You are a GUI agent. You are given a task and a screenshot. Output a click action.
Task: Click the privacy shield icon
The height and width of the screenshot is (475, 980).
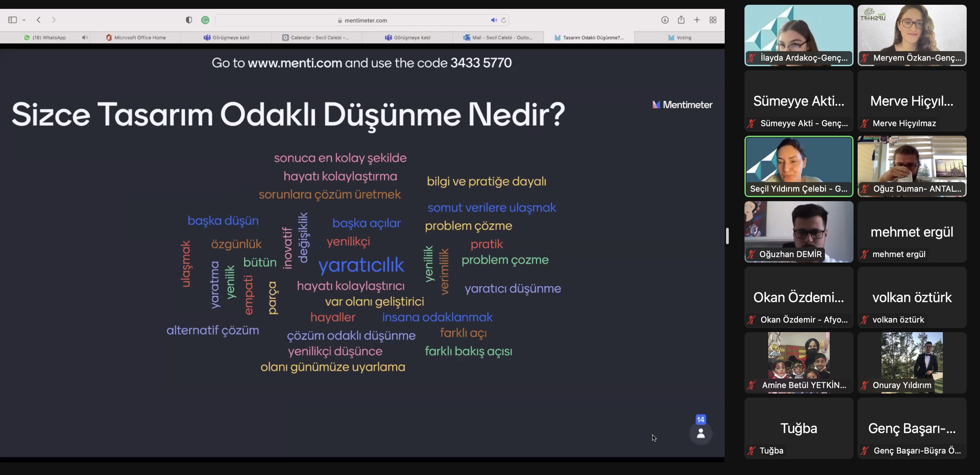point(189,20)
